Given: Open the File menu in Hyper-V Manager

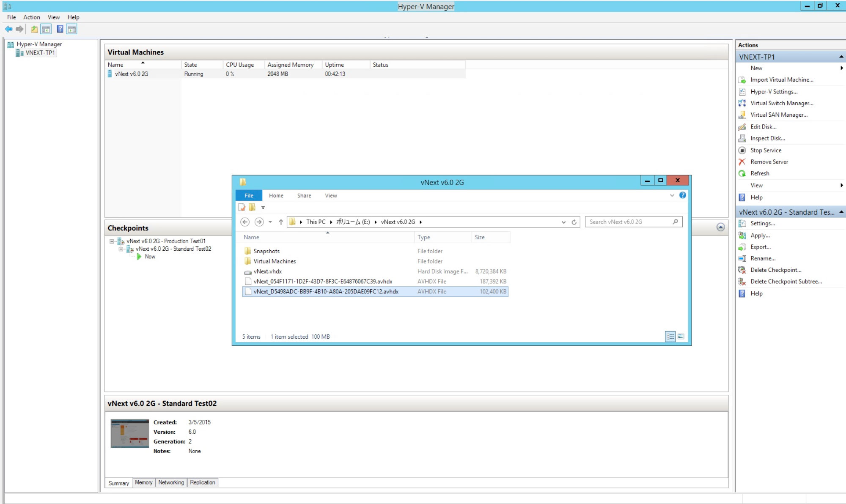Looking at the screenshot, I should point(11,17).
